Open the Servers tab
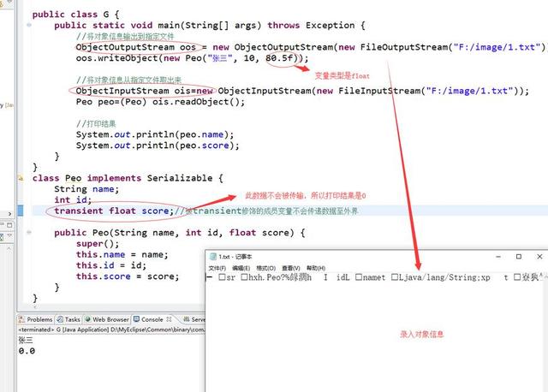Screen dimensions: 548x392 (x=194, y=319)
